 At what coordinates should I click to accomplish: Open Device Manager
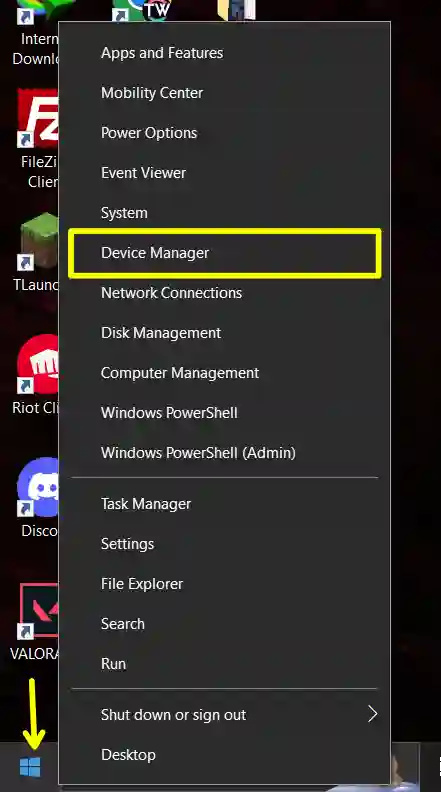(x=224, y=253)
